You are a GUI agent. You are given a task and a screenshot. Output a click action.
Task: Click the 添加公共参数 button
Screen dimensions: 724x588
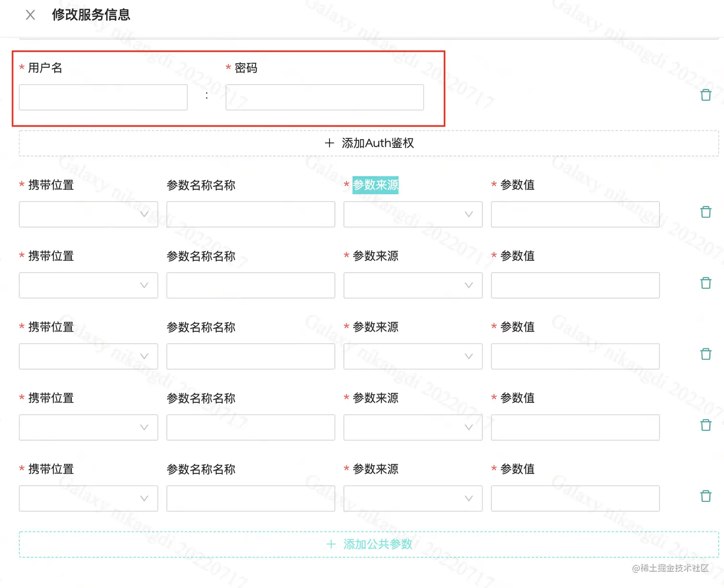(369, 544)
